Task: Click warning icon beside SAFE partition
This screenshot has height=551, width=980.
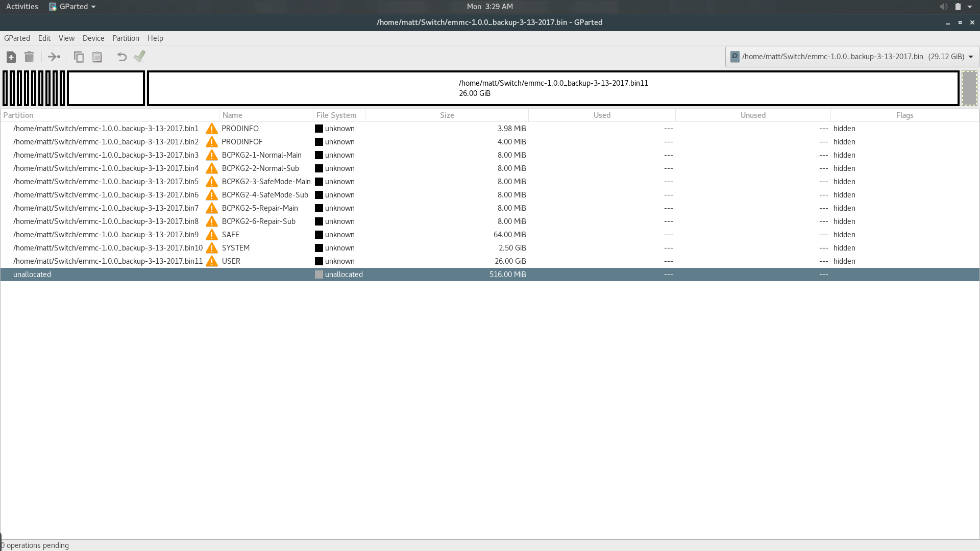Action: [212, 235]
